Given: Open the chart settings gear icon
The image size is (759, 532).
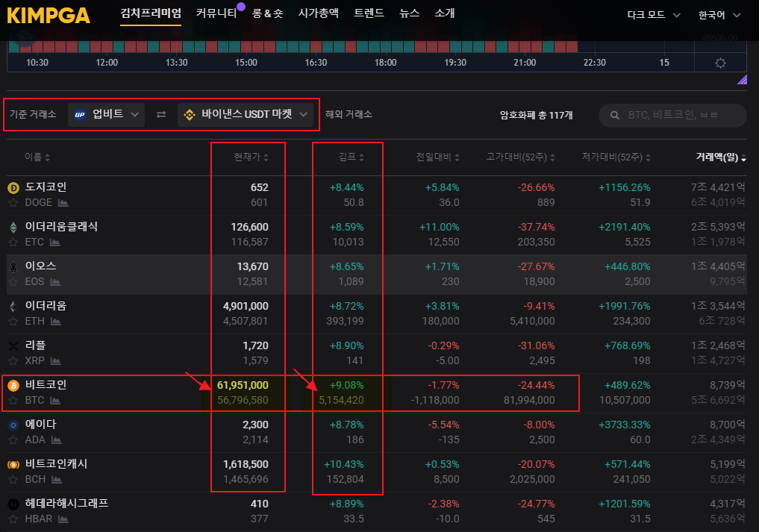Looking at the screenshot, I should click(720, 63).
